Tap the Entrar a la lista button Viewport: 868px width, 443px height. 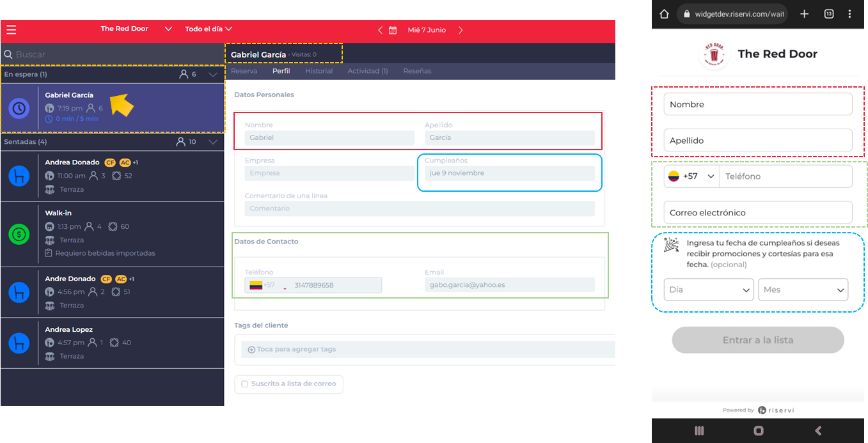(x=758, y=340)
